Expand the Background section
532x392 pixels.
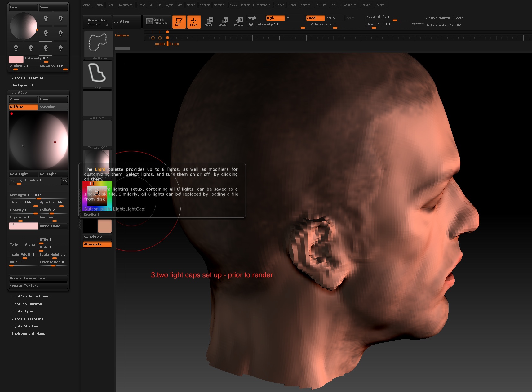tap(22, 85)
